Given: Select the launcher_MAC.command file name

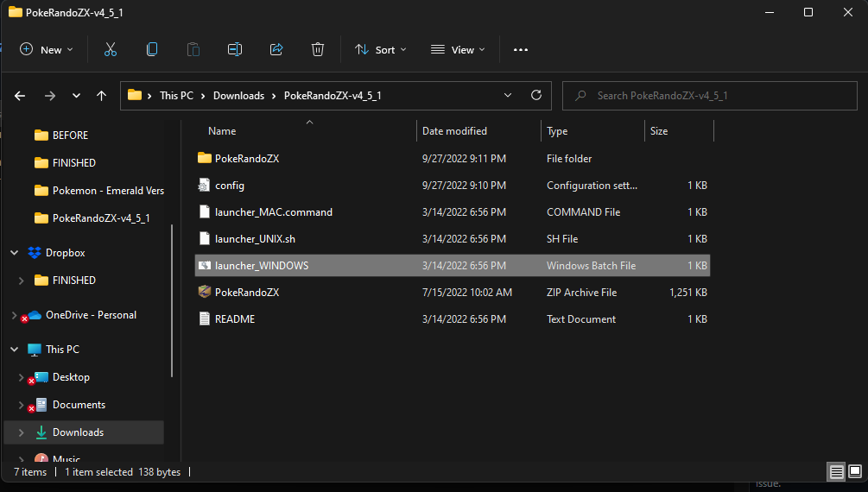Looking at the screenshot, I should pos(274,212).
